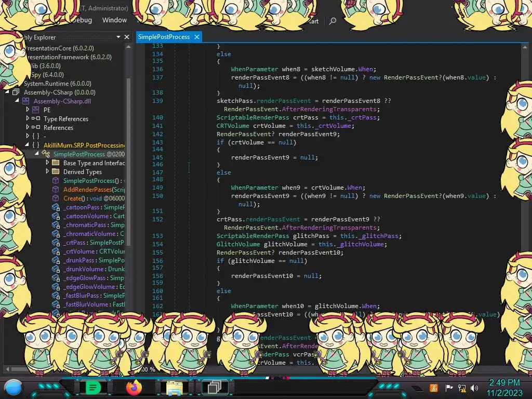Click the CRTVolume type on line 141

pos(233,126)
